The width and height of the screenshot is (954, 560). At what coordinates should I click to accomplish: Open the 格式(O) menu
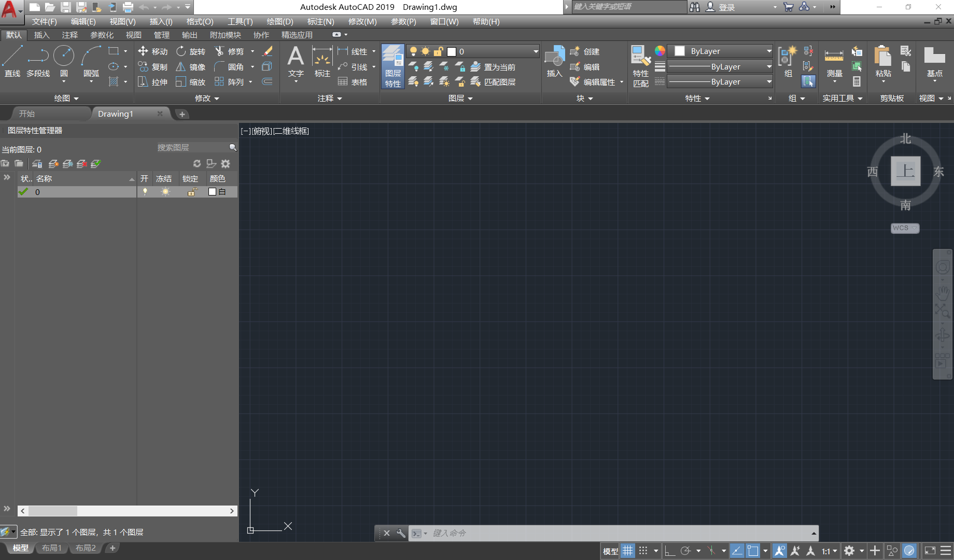200,21
